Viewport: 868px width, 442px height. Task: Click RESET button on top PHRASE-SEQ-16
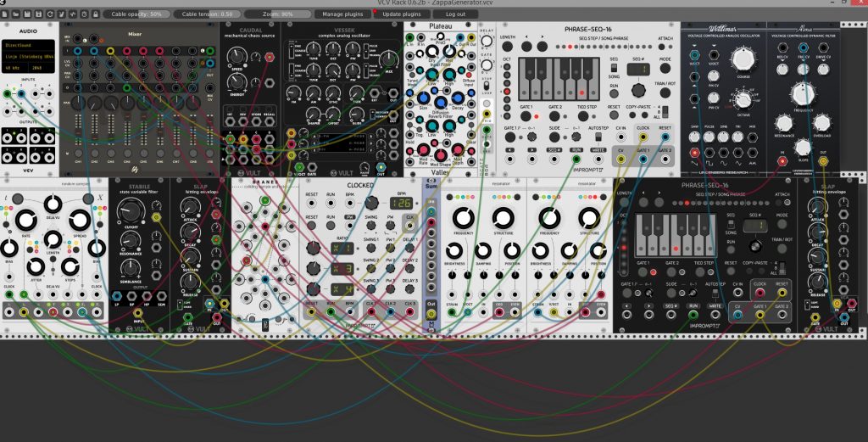pyautogui.click(x=614, y=115)
